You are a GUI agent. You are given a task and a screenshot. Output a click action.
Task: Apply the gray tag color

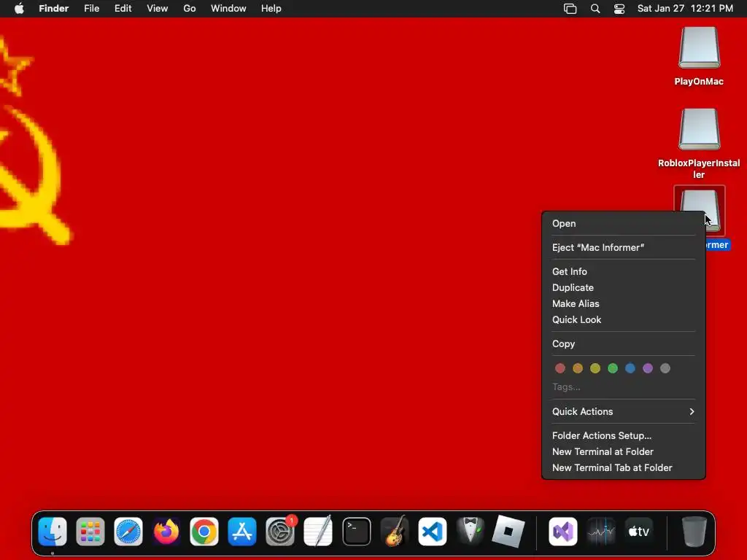(665, 368)
